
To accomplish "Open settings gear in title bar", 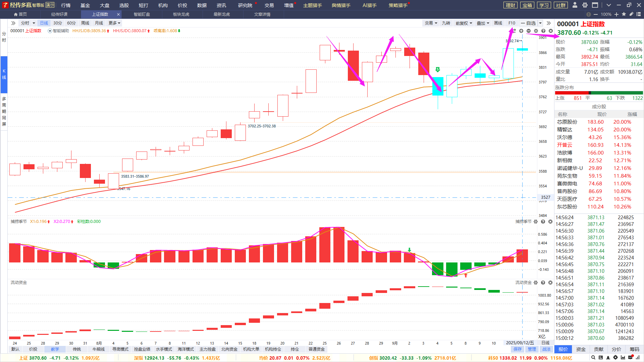I will click(585, 5).
